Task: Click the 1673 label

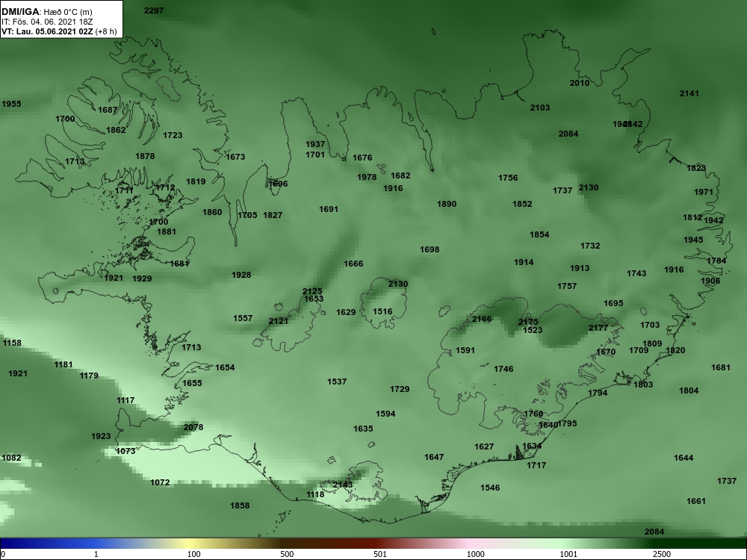Action: click(x=235, y=157)
